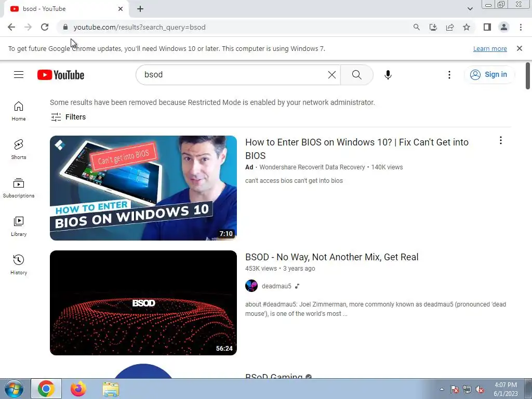Open the BIOS on Windows 10 thumbnail
532x399 pixels.
[x=143, y=188]
